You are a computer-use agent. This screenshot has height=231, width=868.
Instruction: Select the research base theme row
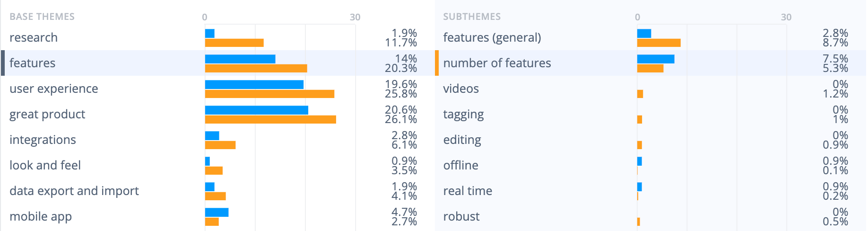pyautogui.click(x=217, y=37)
